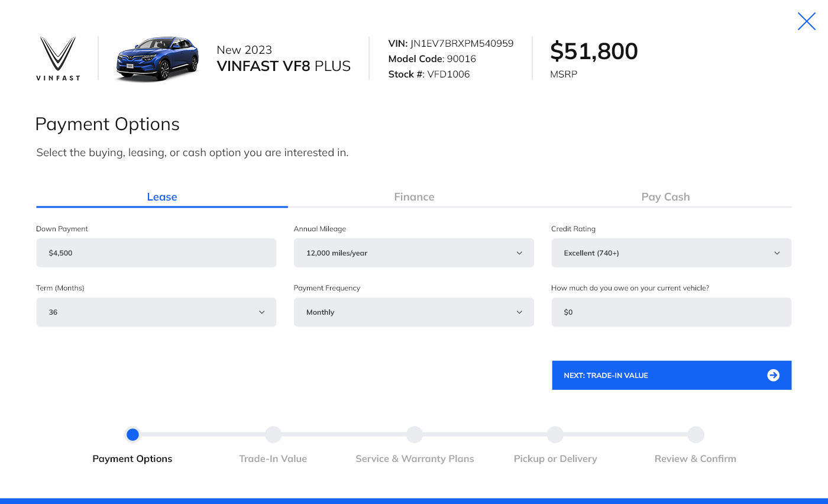Open the Annual Mileage dropdown
This screenshot has height=504, width=828.
414,253
